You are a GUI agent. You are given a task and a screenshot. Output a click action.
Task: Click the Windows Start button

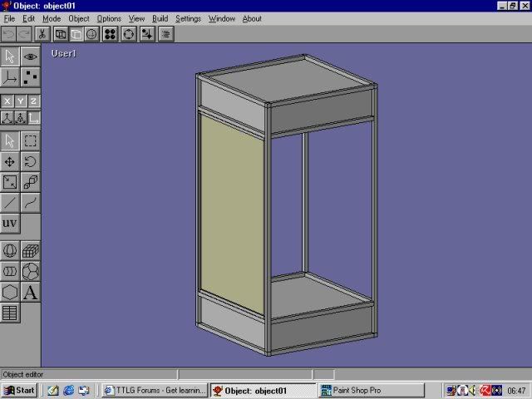[x=19, y=390]
